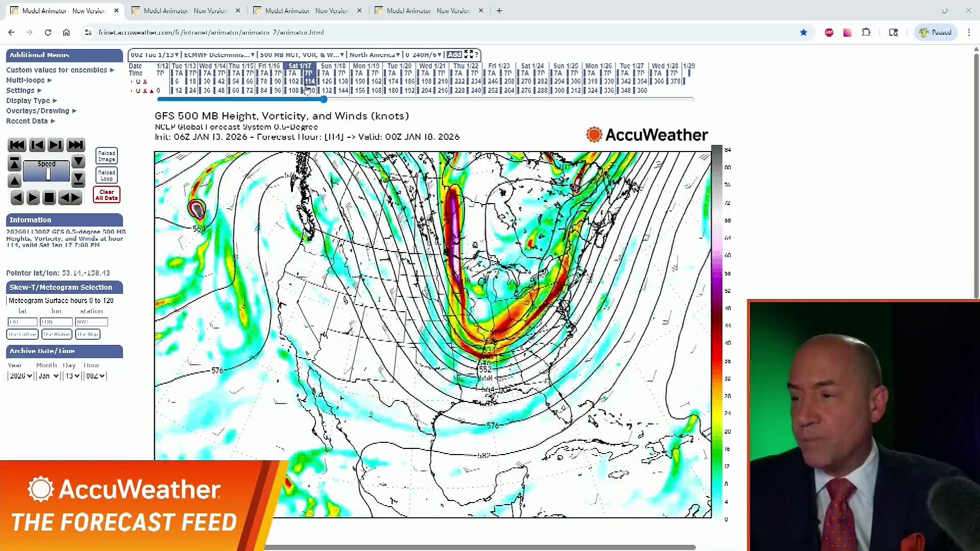Screen dimensions: 980x551
Task: Play the loop forward with the play icon
Action: pyautogui.click(x=33, y=197)
